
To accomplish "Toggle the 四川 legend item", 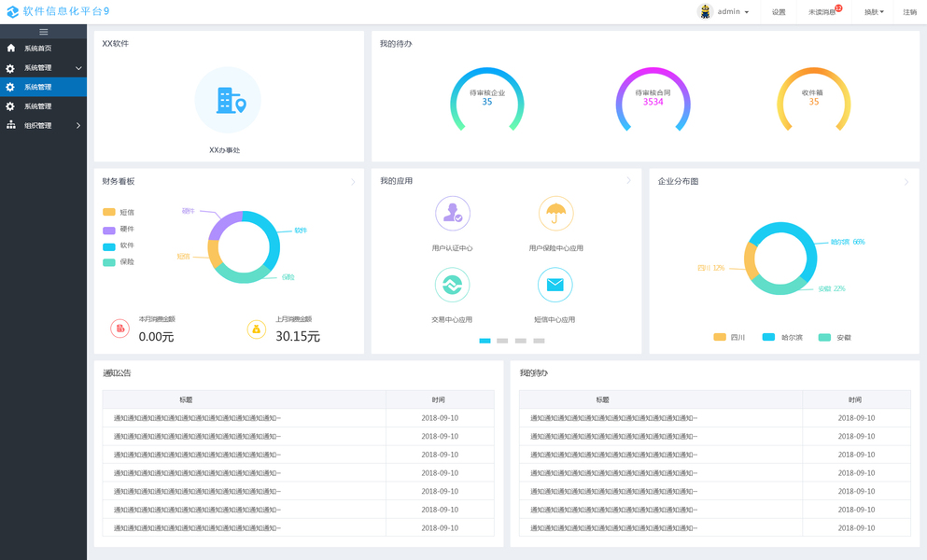I will (x=729, y=338).
